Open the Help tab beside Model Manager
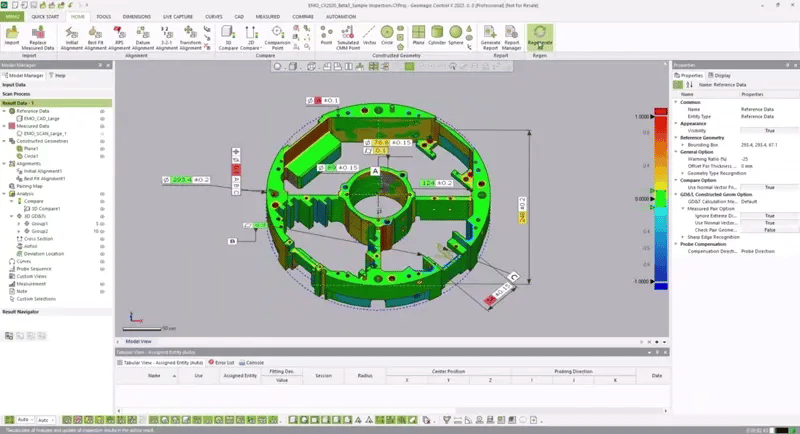This screenshot has width=800, height=434. point(59,75)
